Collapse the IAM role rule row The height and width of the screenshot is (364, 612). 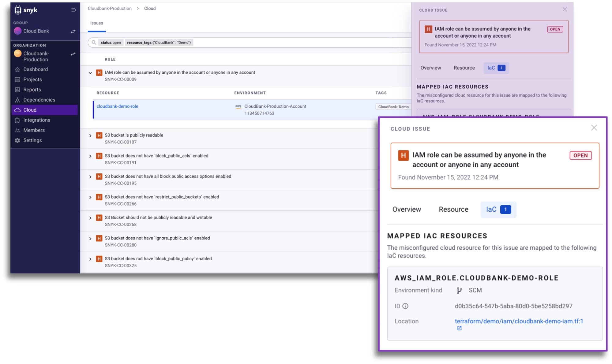click(x=90, y=73)
